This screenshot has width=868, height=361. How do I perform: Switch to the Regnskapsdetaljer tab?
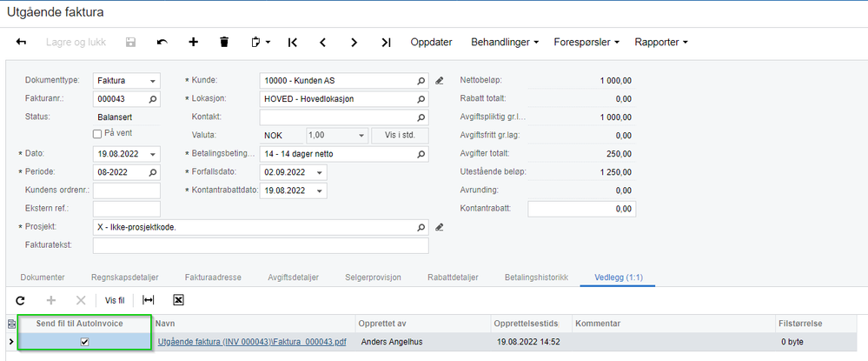(x=125, y=277)
